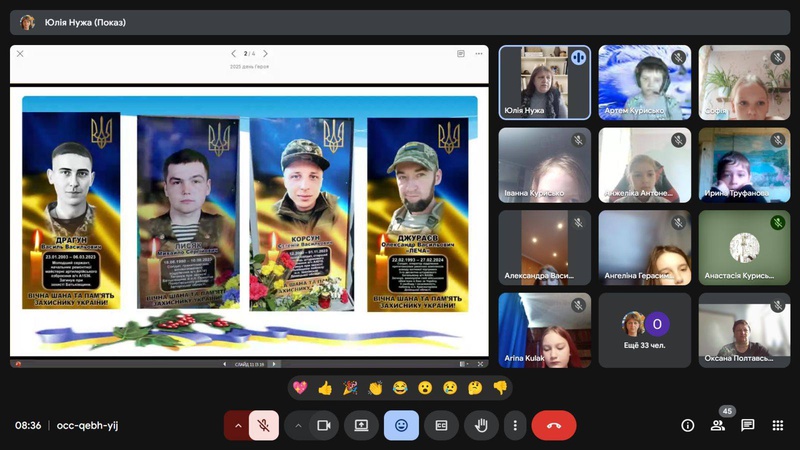Screen dimensions: 800x450
Task: Click the 08:36 clock text
Action: point(28,425)
